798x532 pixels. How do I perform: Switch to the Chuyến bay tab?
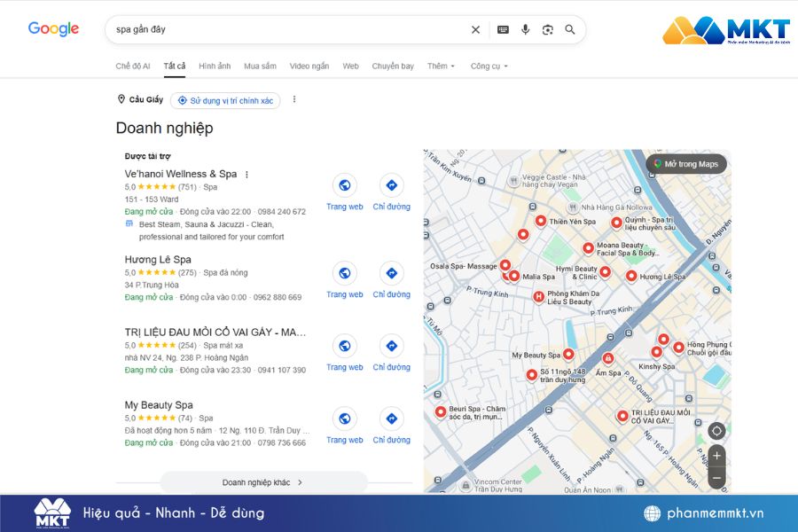click(393, 66)
